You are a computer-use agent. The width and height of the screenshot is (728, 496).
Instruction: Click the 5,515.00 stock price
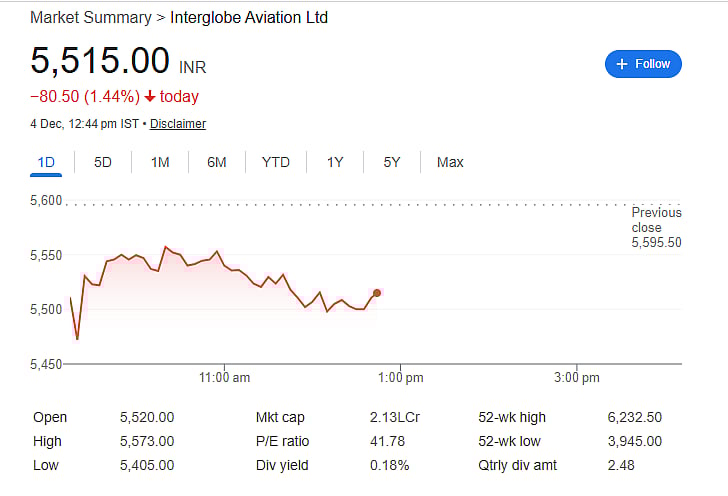pyautogui.click(x=100, y=61)
